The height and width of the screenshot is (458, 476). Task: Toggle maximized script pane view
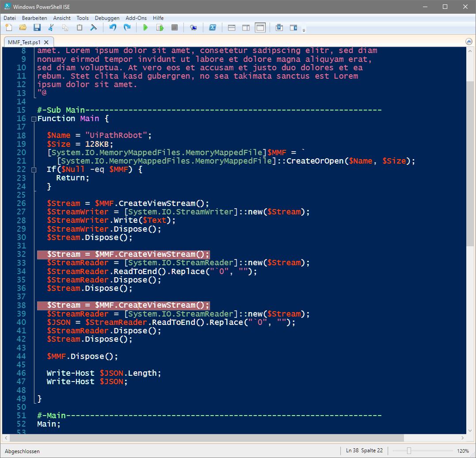(x=260, y=27)
